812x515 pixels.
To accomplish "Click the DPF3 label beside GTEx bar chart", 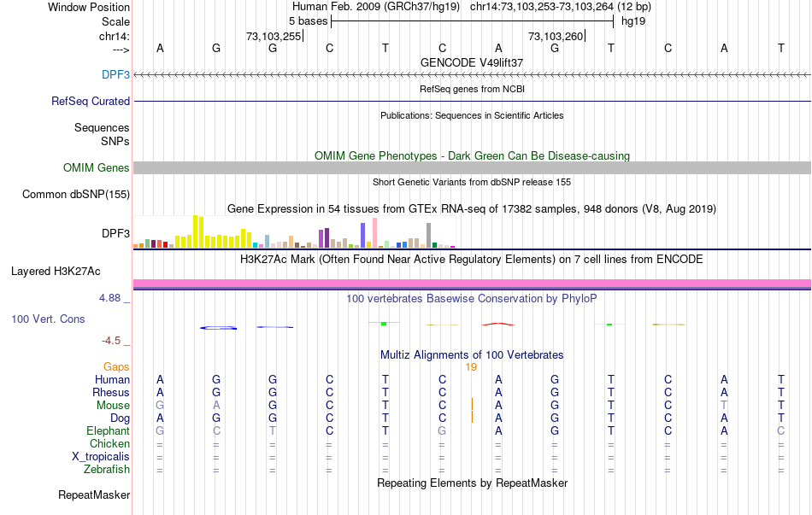I will point(115,233).
